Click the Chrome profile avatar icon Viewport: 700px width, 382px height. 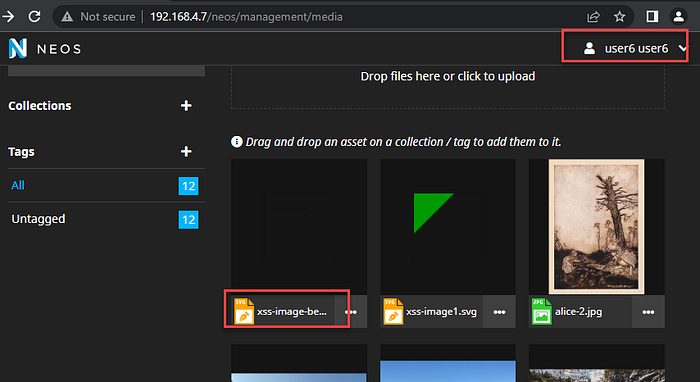pos(679,17)
